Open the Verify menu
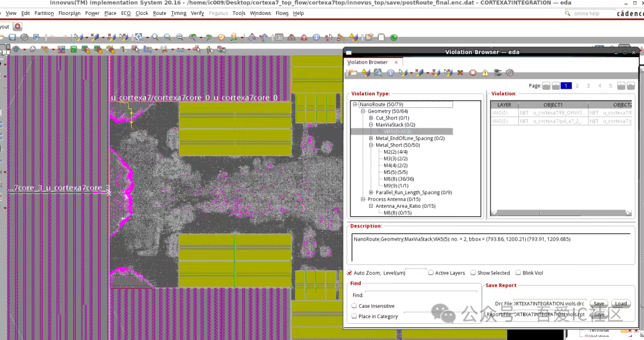 coord(197,13)
